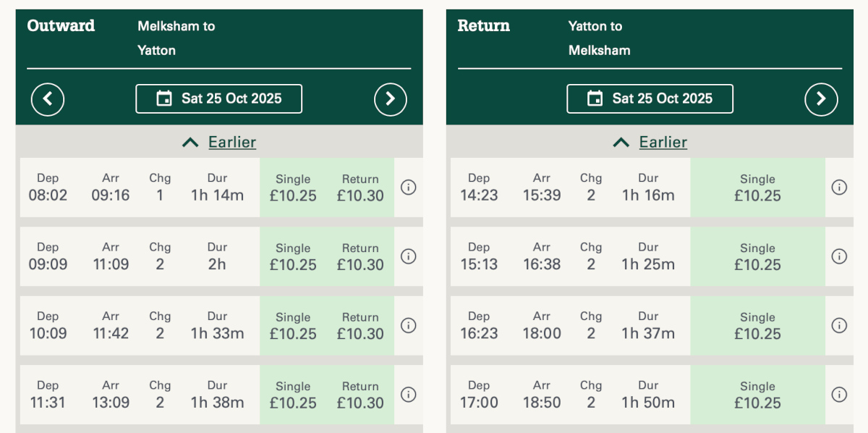The image size is (868, 433).
Task: Click next day arrow in Outward panel
Action: pyautogui.click(x=391, y=99)
